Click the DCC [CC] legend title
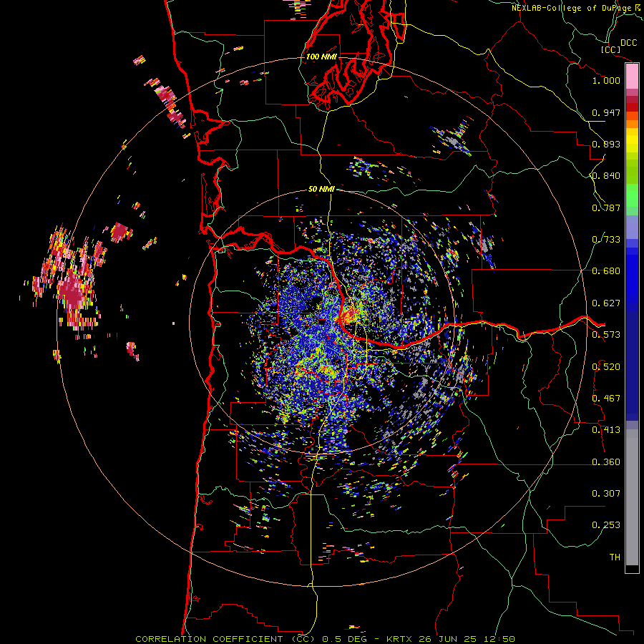644x644 pixels. click(x=620, y=46)
